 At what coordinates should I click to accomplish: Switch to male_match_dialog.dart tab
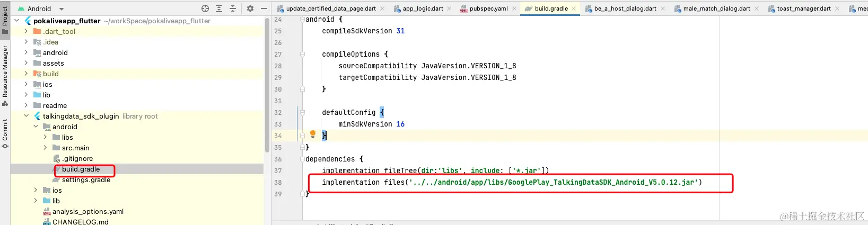pyautogui.click(x=716, y=8)
